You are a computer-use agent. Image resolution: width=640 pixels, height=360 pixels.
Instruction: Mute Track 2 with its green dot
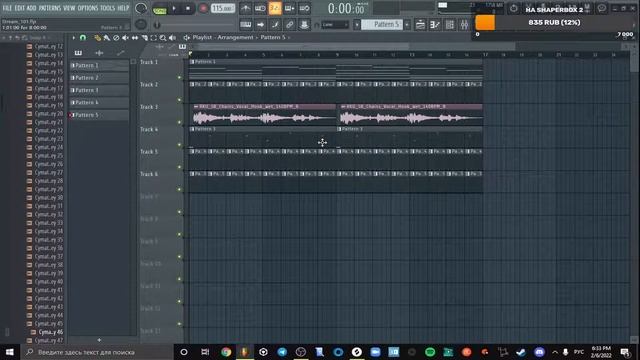coord(179,100)
